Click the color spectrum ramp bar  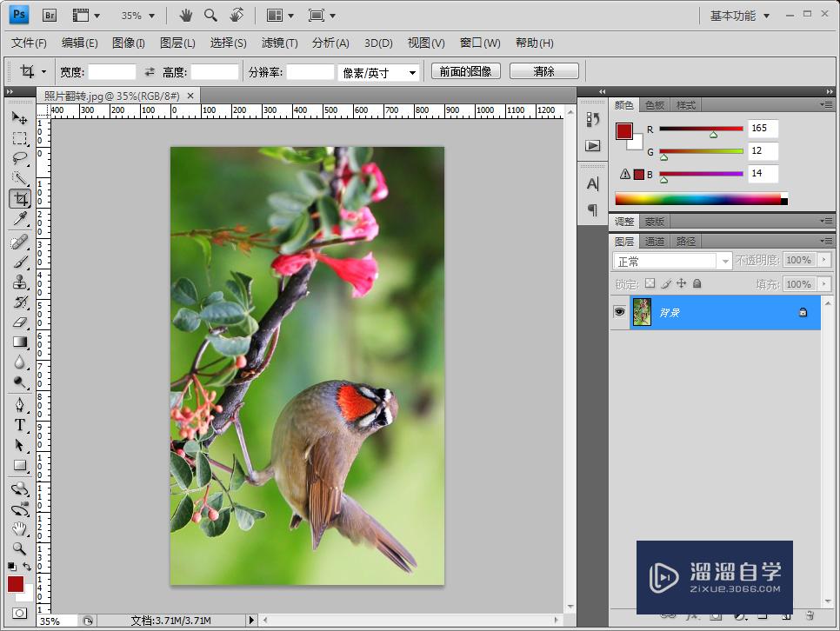(697, 199)
